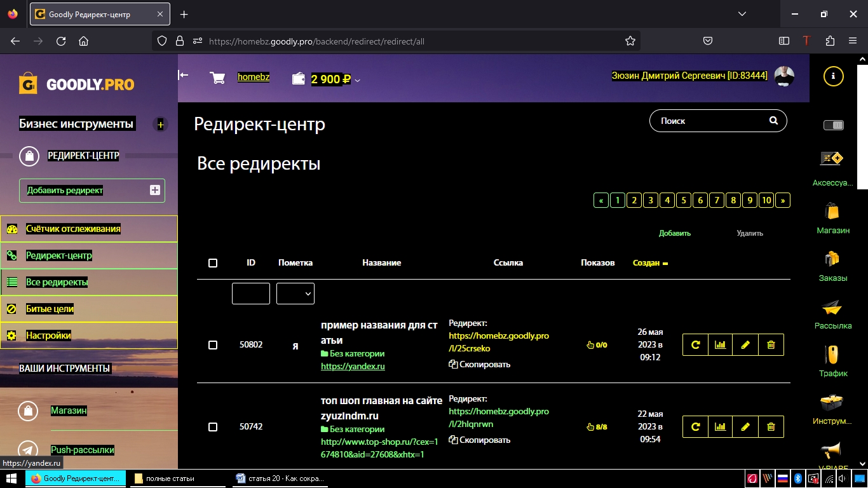Open Настройки in the sidebar menu
Screen dimensions: 868x488
tap(48, 335)
